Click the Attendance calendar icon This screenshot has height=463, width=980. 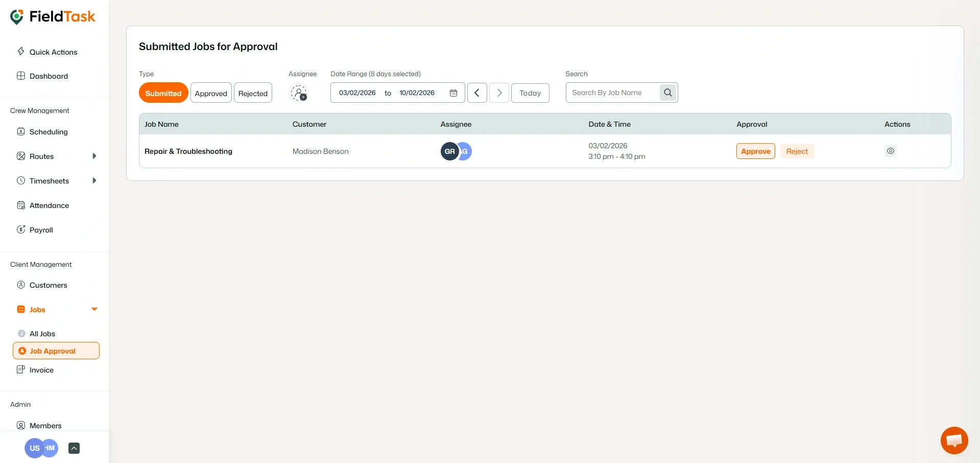(21, 205)
